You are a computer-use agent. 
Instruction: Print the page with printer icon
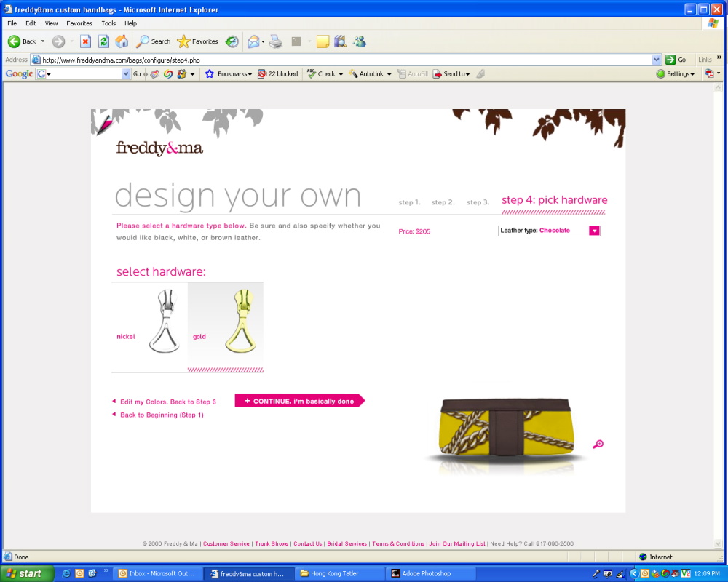(276, 41)
